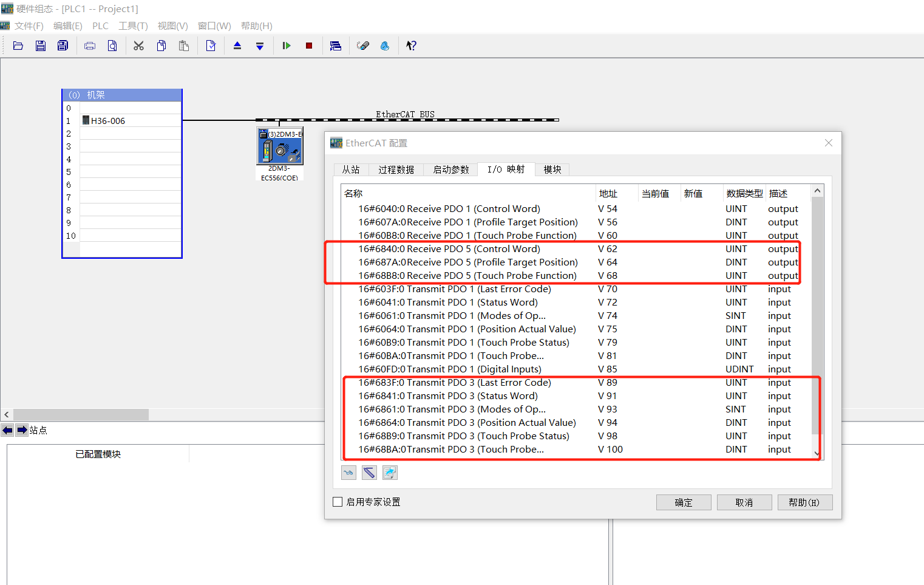Select row 16#6841:0 Transmit PDO 3 Status Word
The height and width of the screenshot is (585, 924).
[577, 396]
